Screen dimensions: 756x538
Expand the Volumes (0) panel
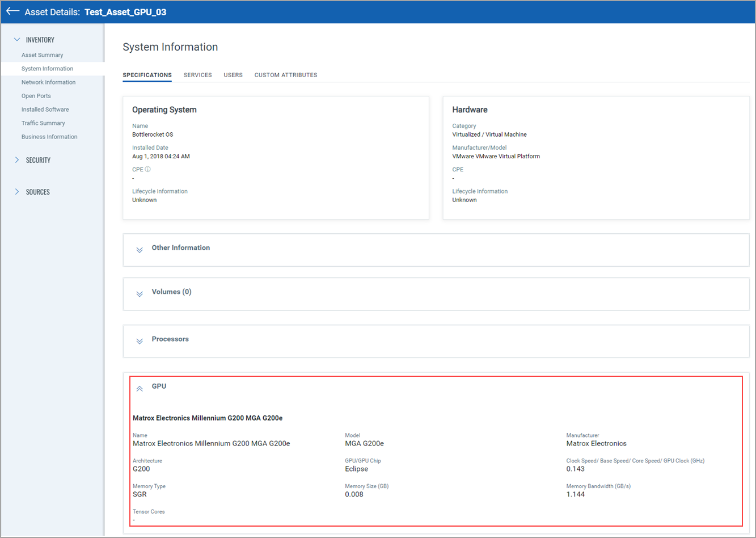pyautogui.click(x=140, y=294)
